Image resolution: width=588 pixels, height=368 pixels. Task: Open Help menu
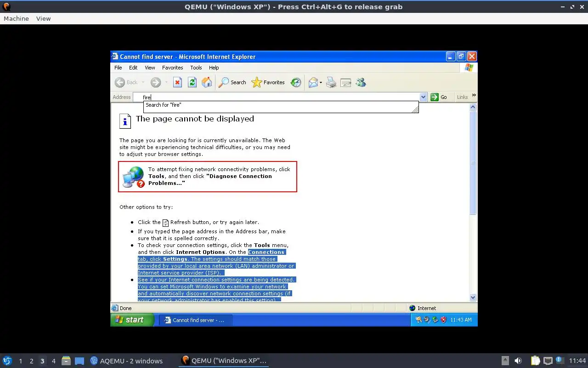214,68
